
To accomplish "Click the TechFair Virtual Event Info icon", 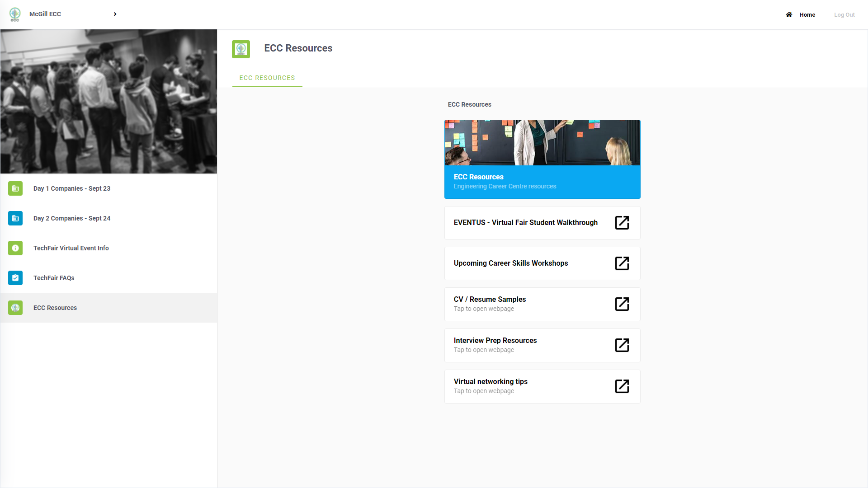I will click(15, 248).
